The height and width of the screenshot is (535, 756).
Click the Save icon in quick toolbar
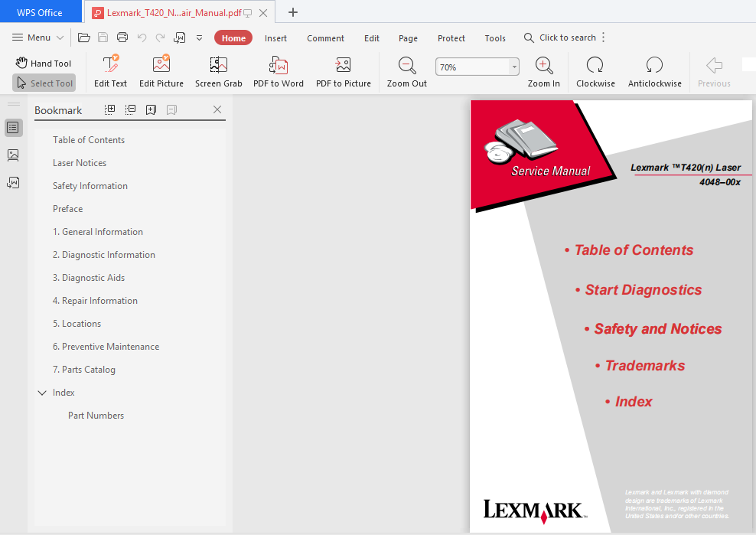pos(103,38)
